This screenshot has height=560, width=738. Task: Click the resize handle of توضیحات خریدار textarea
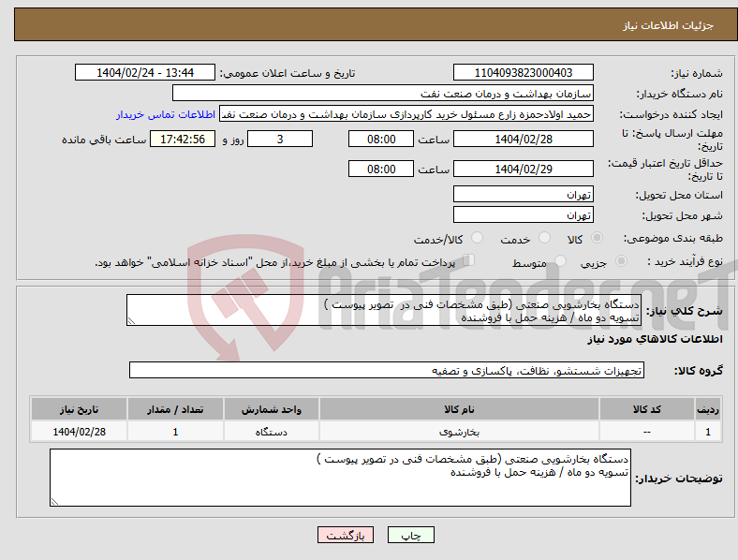point(54,502)
